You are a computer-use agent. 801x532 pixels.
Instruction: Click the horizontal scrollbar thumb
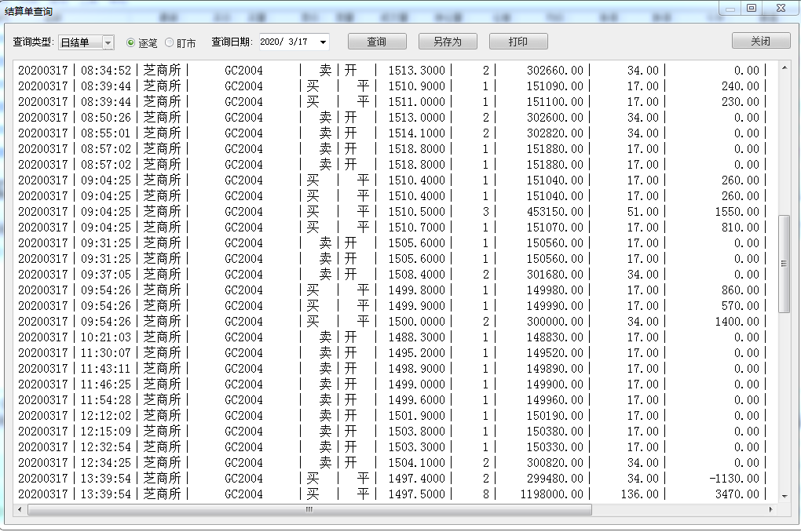click(309, 509)
